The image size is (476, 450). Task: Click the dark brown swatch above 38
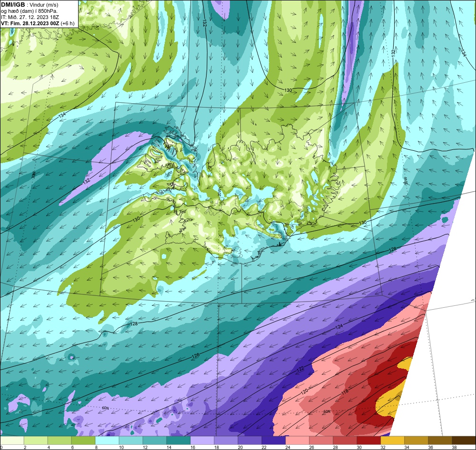coord(464,440)
